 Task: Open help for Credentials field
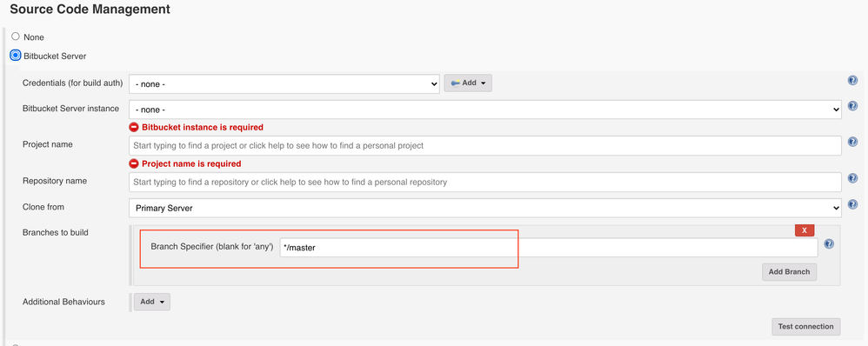852,81
